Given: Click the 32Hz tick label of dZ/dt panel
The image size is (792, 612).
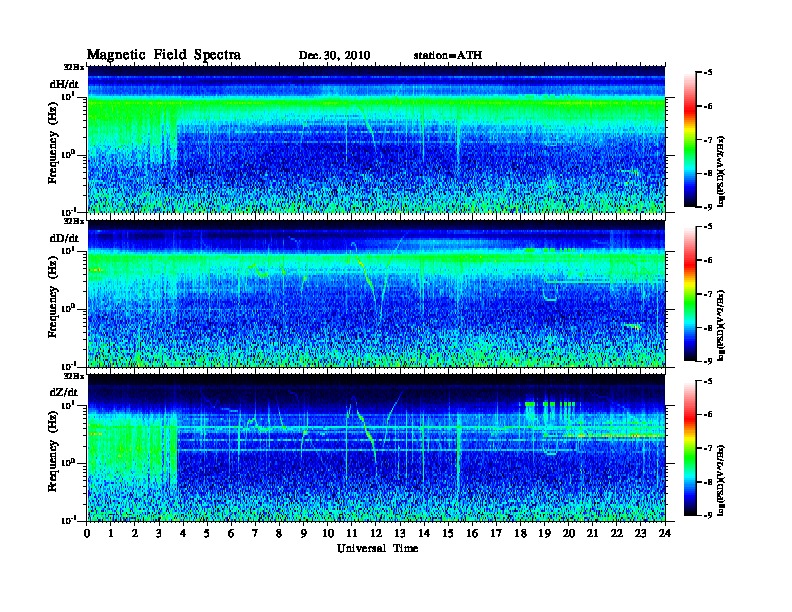Looking at the screenshot, I should pyautogui.click(x=74, y=376).
